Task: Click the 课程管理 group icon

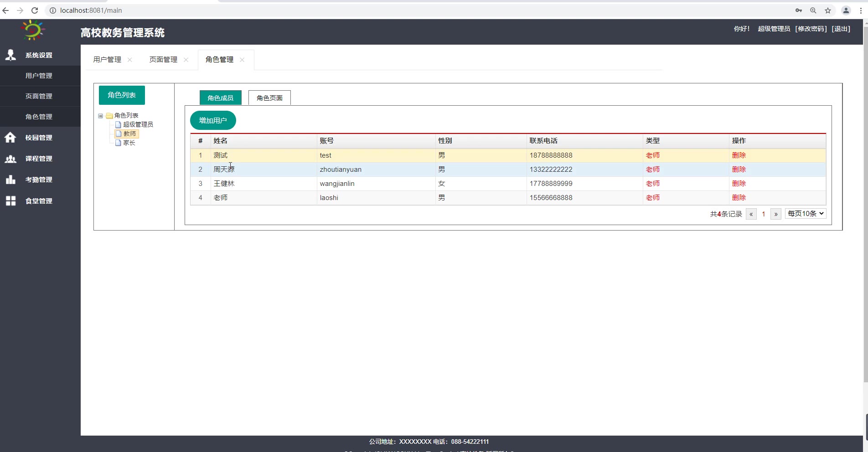Action: pyautogui.click(x=10, y=159)
